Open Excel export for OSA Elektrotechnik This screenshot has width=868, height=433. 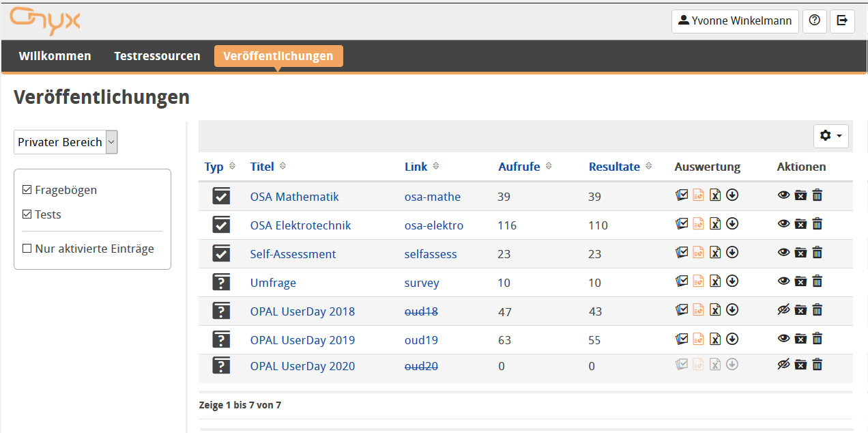coord(715,224)
